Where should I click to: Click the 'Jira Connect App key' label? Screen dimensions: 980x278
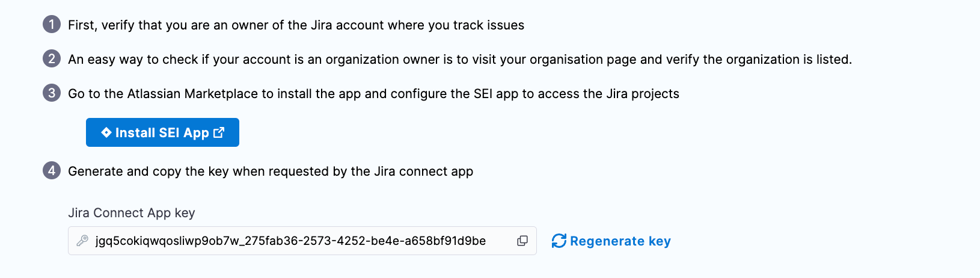(131, 213)
